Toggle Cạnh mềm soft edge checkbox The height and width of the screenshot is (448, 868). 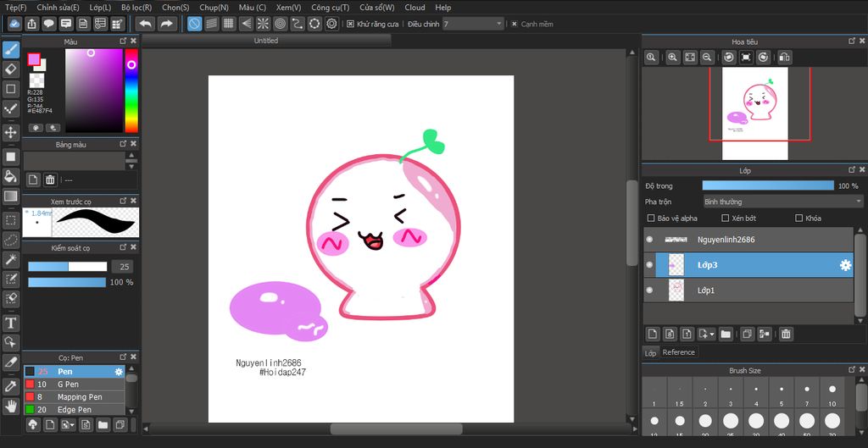pos(514,25)
